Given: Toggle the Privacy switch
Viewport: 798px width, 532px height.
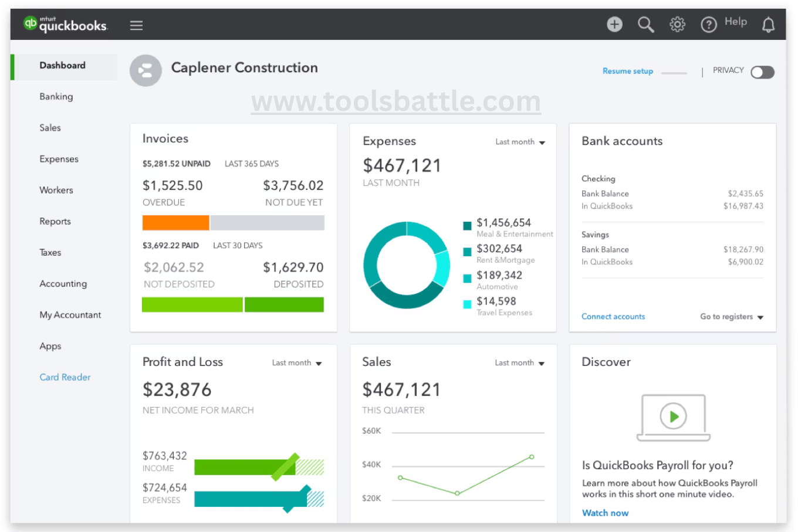Looking at the screenshot, I should click(762, 72).
